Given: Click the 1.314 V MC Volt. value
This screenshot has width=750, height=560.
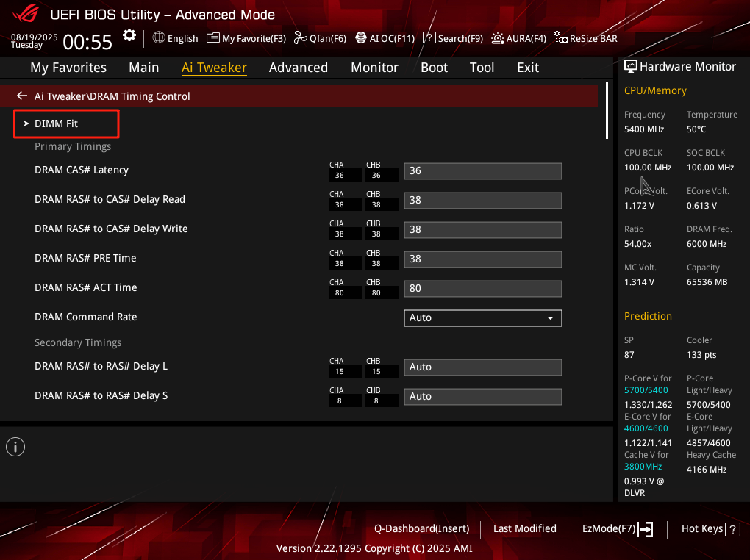Looking at the screenshot, I should tap(639, 282).
